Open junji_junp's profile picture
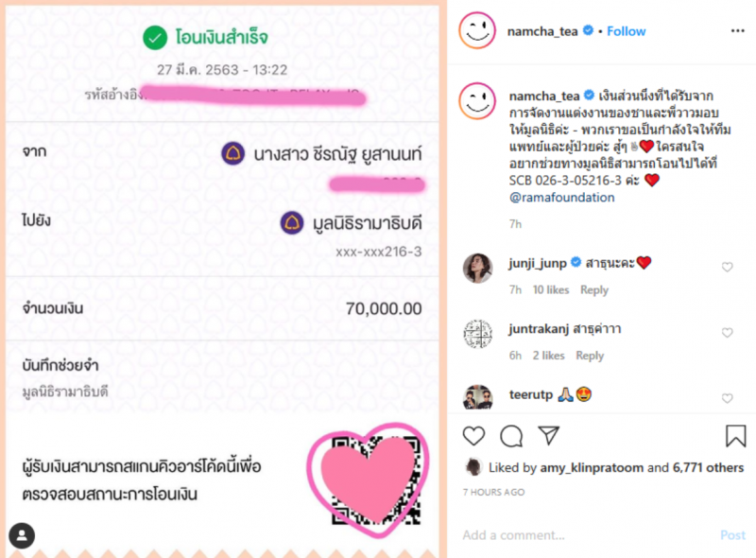The image size is (756, 558). point(477,268)
